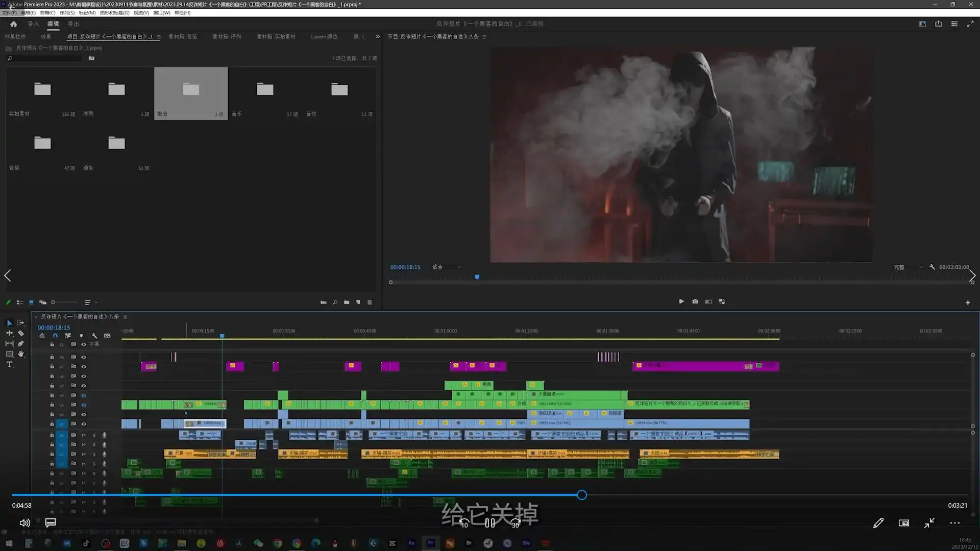
Task: Mute audio track A1
Action: [x=84, y=435]
